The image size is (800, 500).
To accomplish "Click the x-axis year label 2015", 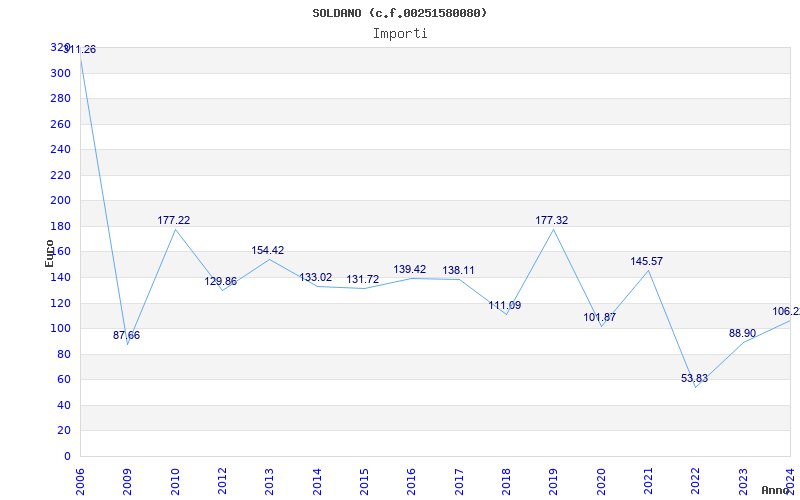I will [x=364, y=482].
